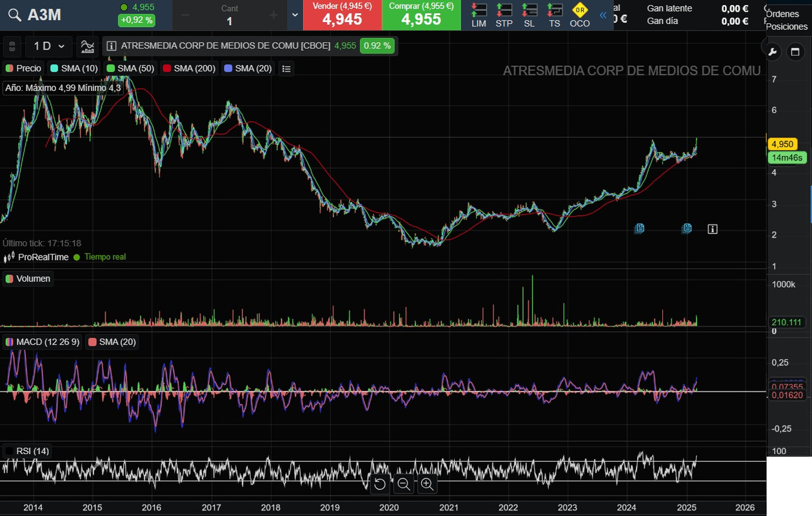This screenshot has width=812, height=516.
Task: Click the 210.111 volume value label
Action: [786, 322]
